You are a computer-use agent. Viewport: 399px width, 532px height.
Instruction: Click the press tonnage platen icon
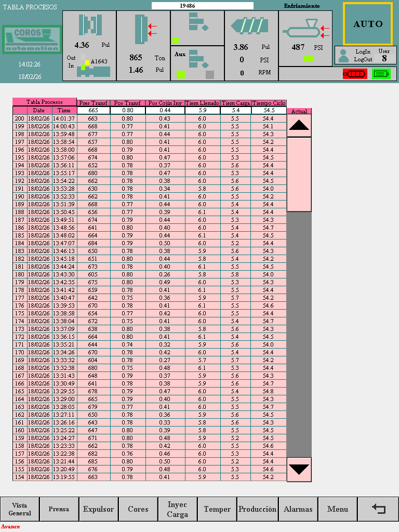[x=140, y=30]
